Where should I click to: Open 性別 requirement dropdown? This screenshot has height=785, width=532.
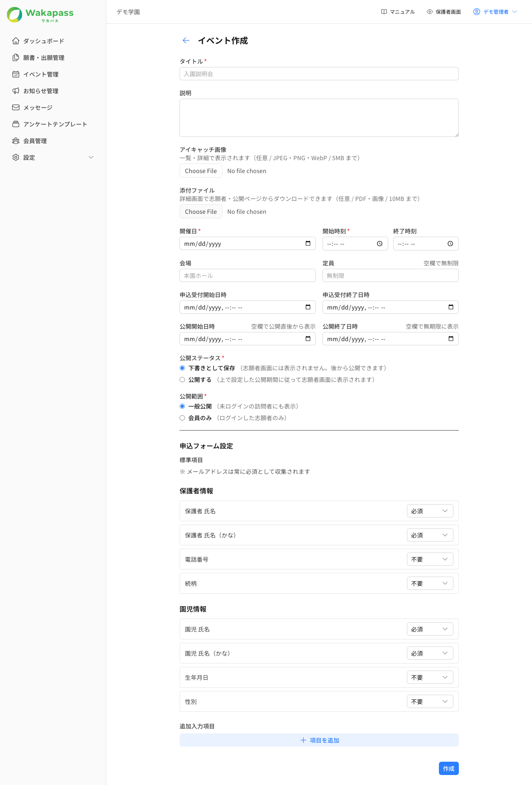coord(430,701)
